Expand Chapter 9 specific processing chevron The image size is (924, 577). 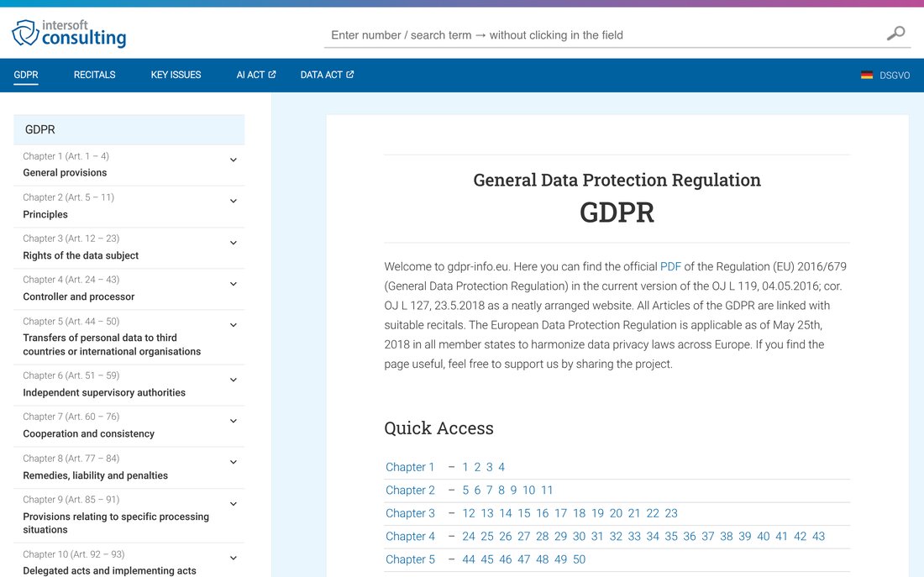click(234, 504)
